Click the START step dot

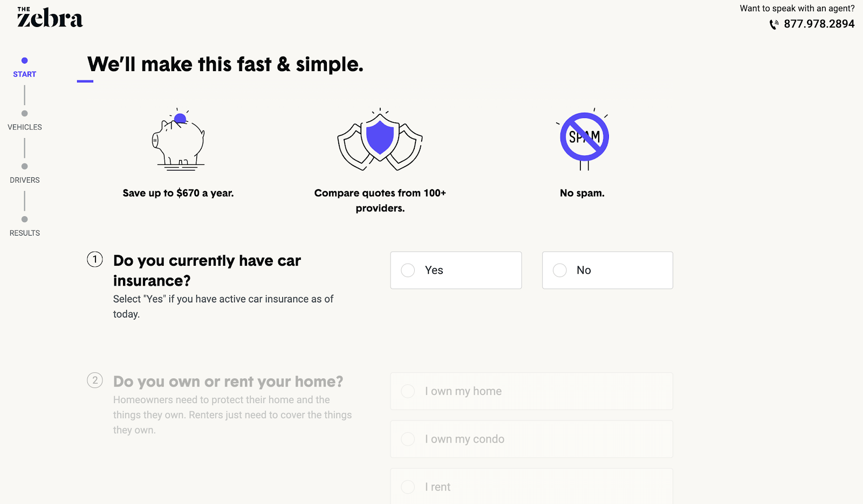tap(24, 60)
